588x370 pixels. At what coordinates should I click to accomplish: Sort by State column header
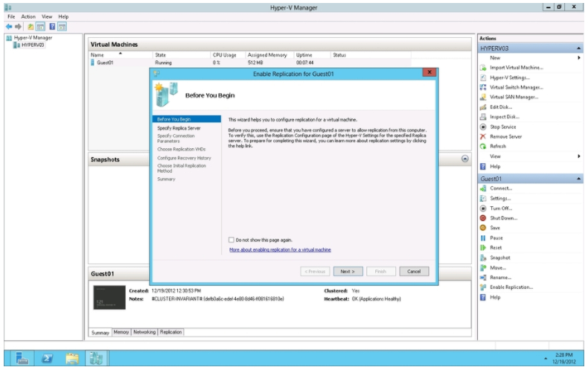(182, 55)
